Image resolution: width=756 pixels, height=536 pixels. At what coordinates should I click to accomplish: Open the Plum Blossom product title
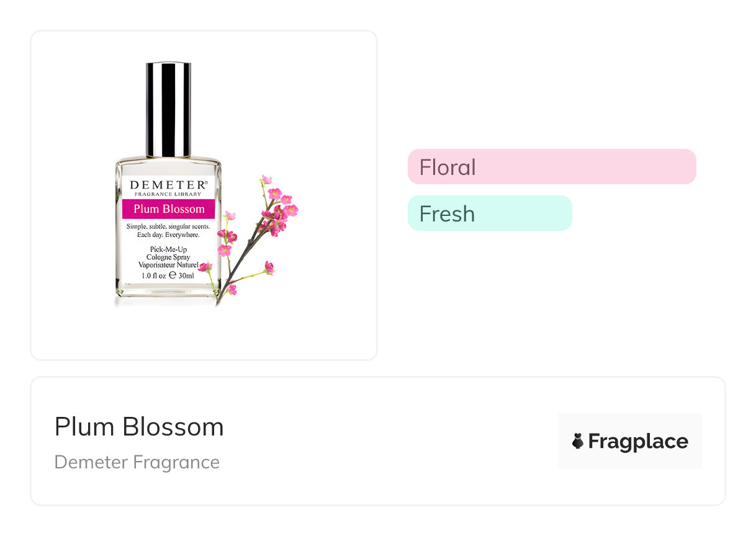[x=139, y=427]
